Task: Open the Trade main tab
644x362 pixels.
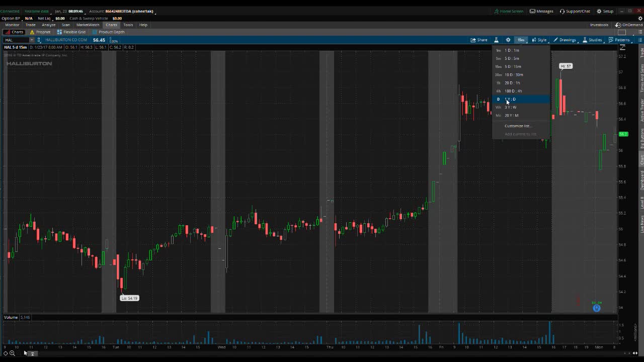Action: [x=31, y=25]
